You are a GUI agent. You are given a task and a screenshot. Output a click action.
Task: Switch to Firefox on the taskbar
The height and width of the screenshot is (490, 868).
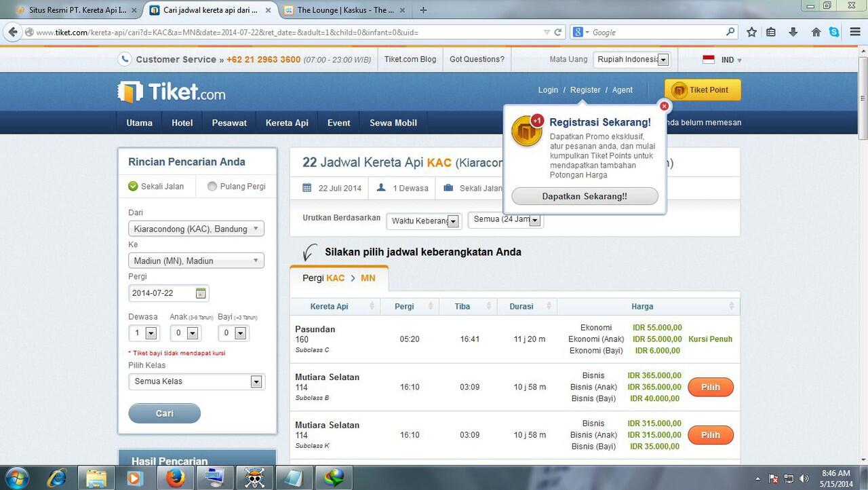176,478
